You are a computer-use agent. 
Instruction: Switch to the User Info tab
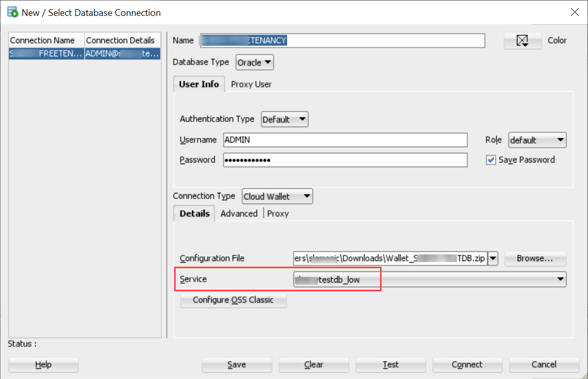(199, 84)
